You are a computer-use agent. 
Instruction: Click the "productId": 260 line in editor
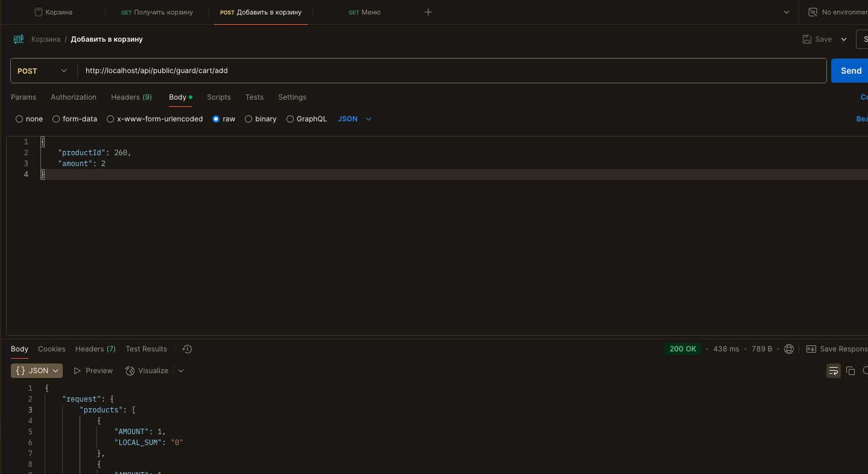coord(95,153)
